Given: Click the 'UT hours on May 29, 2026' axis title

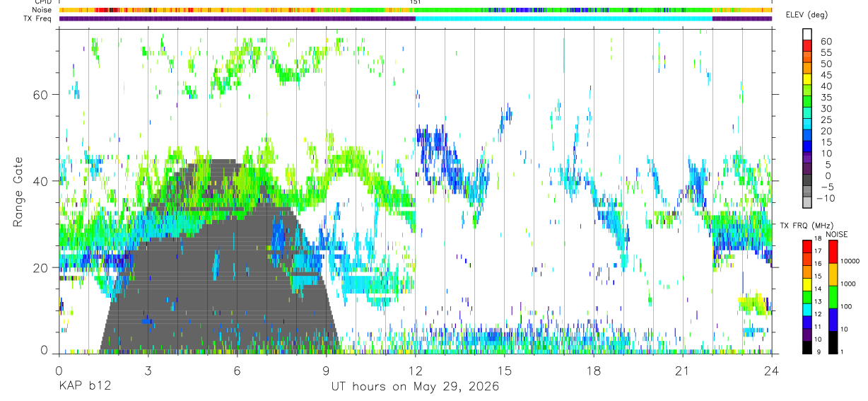Looking at the screenshot, I should click(415, 386).
